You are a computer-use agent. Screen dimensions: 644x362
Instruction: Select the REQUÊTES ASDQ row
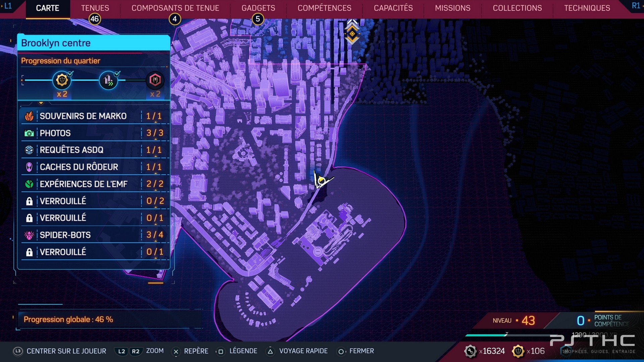coord(95,150)
